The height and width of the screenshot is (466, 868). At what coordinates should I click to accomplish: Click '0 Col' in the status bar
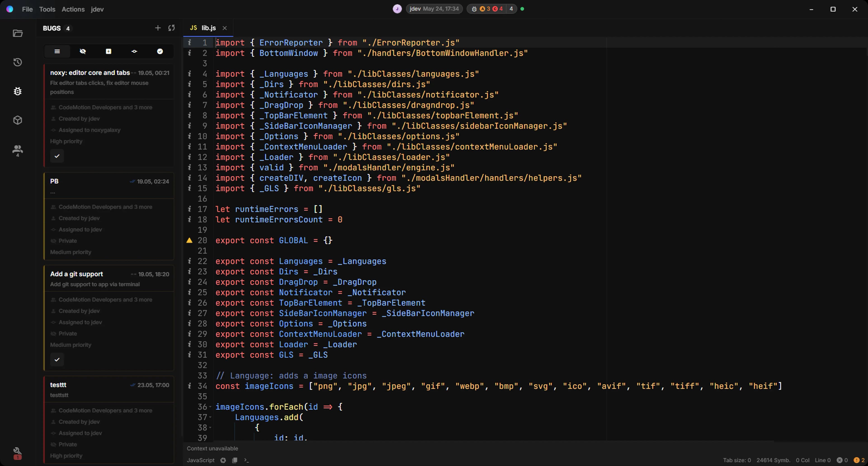[x=803, y=460]
